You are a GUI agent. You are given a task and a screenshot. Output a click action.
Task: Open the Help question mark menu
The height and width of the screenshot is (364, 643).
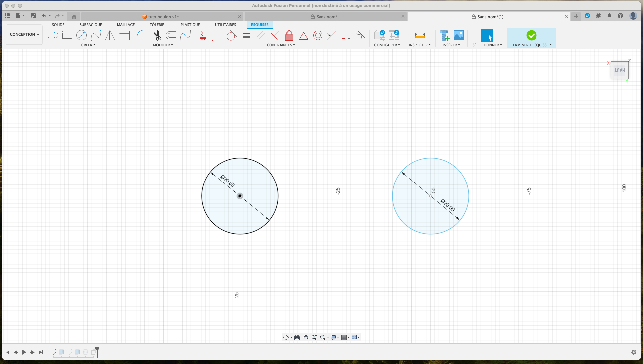tap(620, 16)
